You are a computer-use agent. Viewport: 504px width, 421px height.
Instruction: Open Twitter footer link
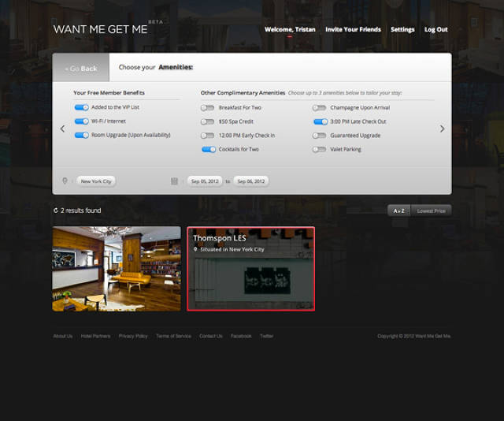click(266, 336)
